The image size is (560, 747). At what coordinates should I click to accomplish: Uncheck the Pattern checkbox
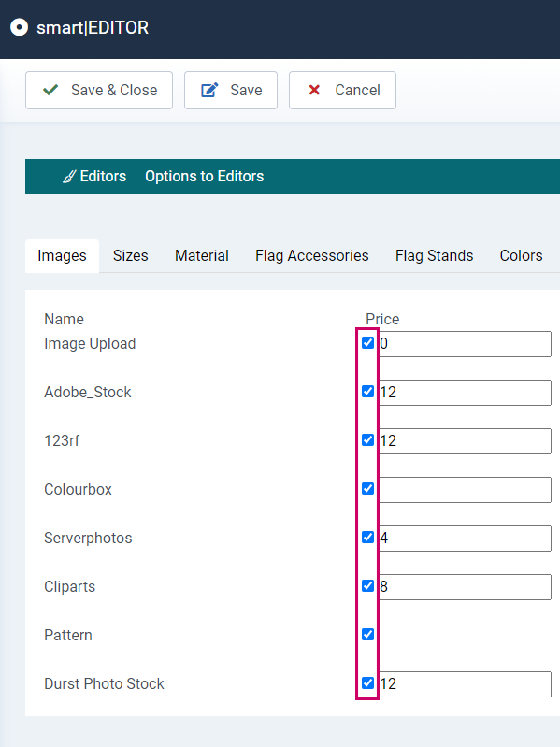(x=367, y=634)
